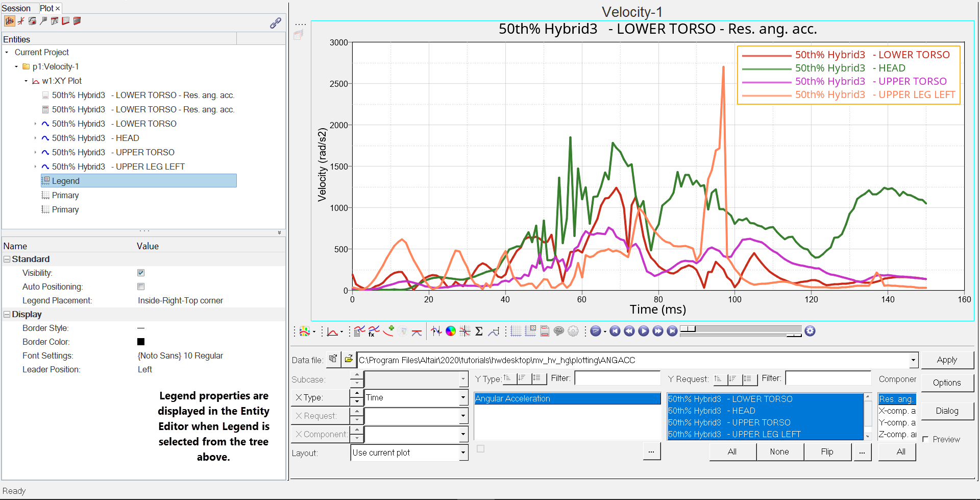
Task: Click the chain link icon in browser
Action: click(276, 23)
